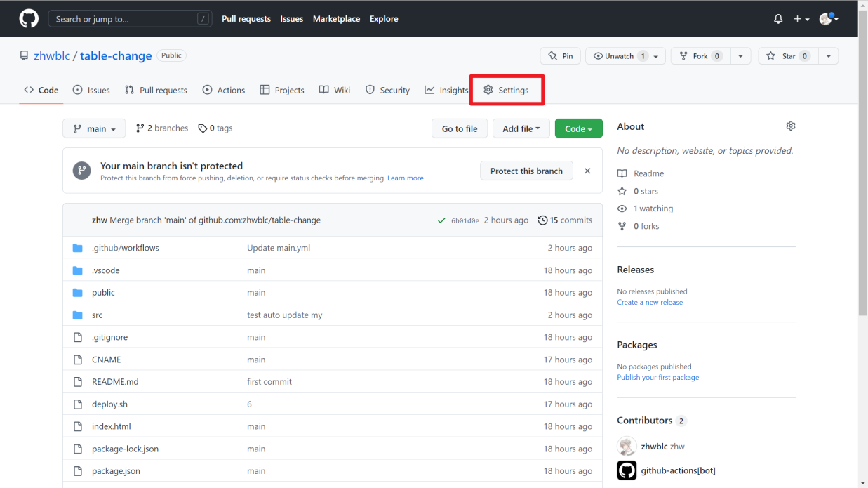
Task: Click the github-actions bot avatar
Action: pos(627,470)
